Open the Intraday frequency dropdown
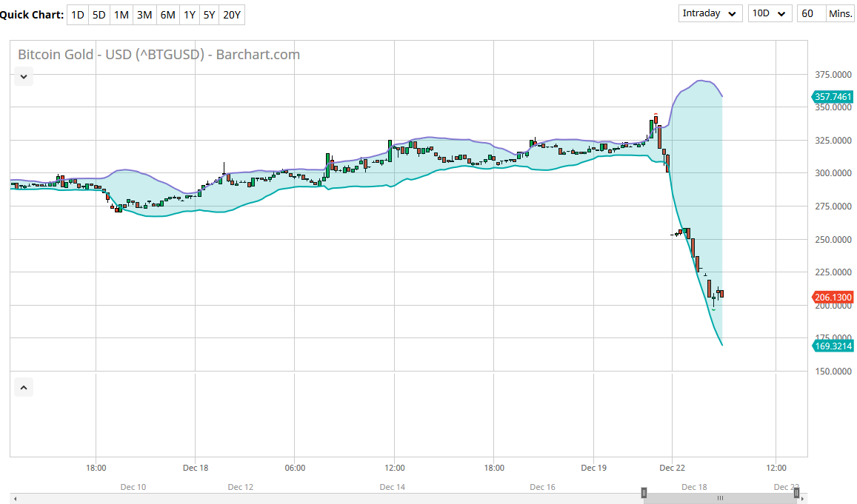The width and height of the screenshot is (857, 504). pyautogui.click(x=710, y=13)
